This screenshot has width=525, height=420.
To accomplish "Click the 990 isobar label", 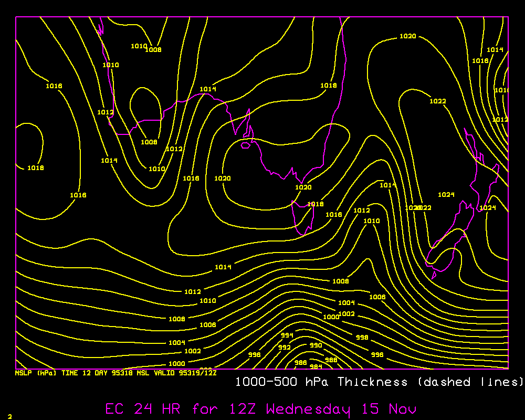I will click(x=316, y=345).
